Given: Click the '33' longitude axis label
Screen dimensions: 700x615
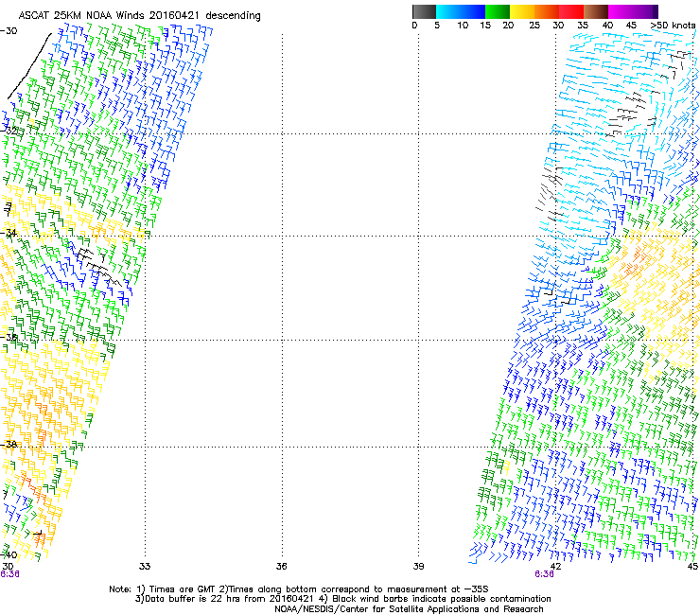Looking at the screenshot, I should coord(145,567).
